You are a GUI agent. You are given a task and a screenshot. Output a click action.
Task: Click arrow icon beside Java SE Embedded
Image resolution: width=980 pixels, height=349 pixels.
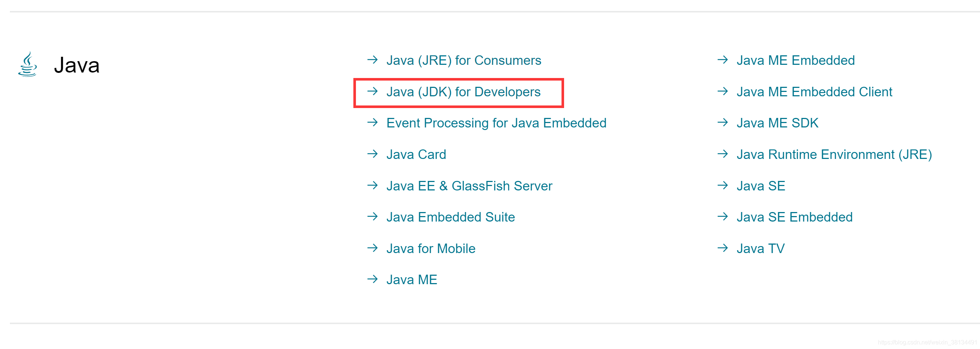click(722, 216)
